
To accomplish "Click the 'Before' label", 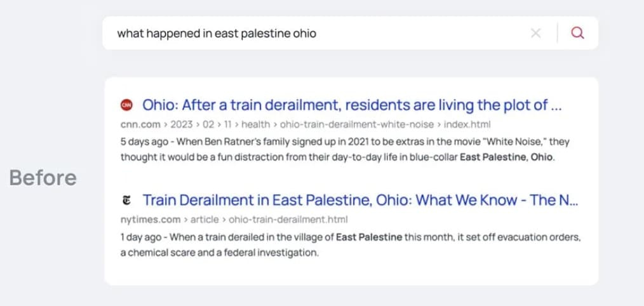I will point(43,178).
